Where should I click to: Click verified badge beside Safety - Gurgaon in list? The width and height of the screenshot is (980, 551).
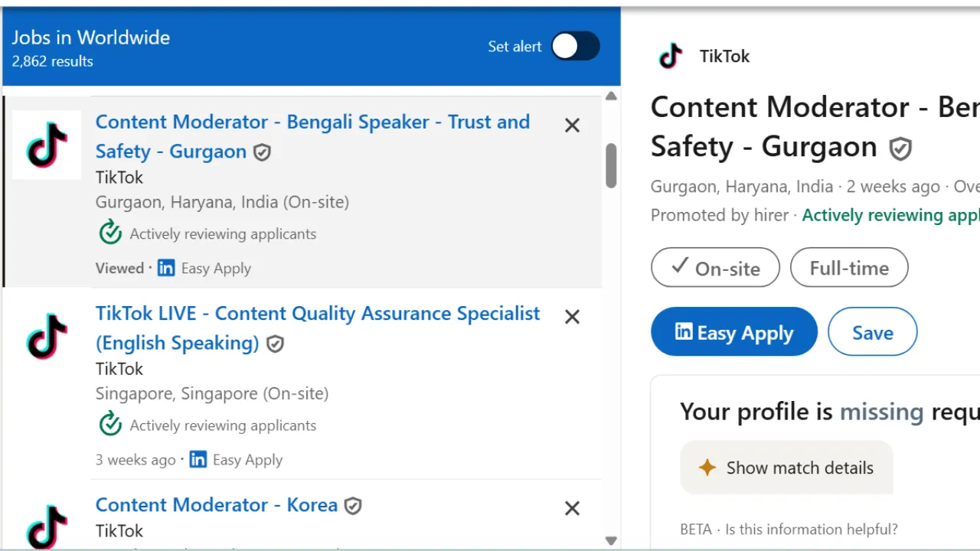pyautogui.click(x=262, y=152)
